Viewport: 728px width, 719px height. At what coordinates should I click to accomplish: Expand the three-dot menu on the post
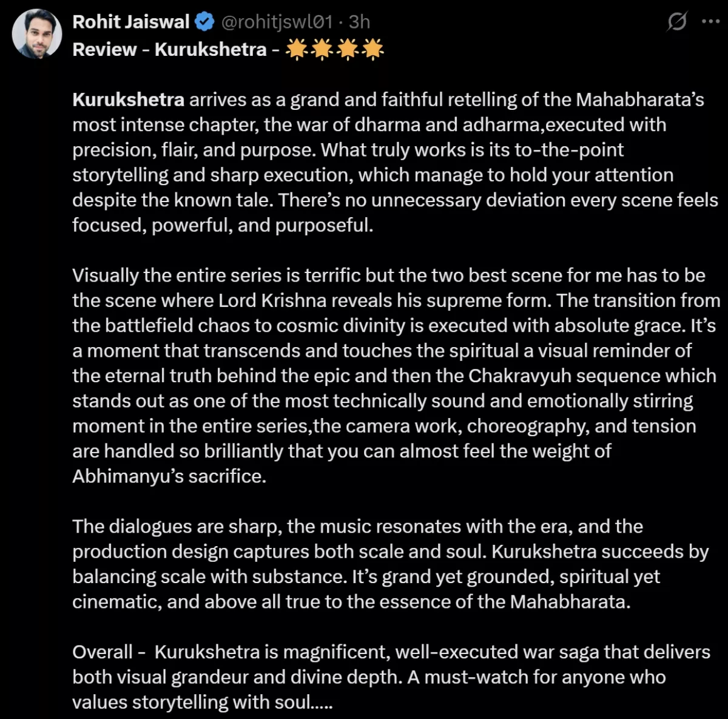tap(710, 20)
